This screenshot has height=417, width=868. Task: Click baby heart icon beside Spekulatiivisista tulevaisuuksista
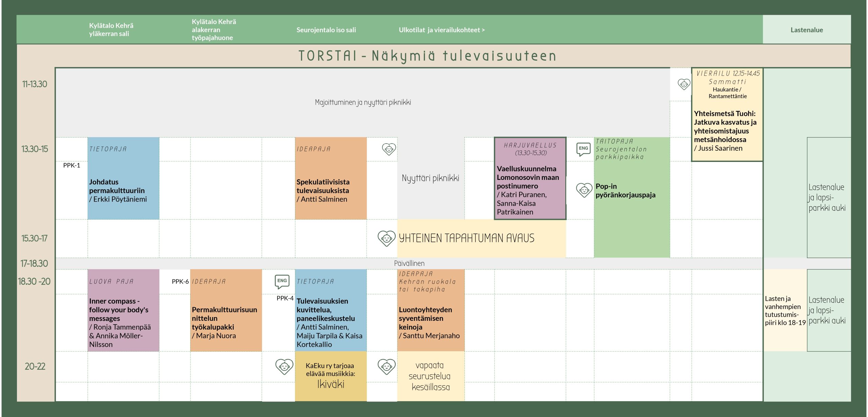(389, 149)
